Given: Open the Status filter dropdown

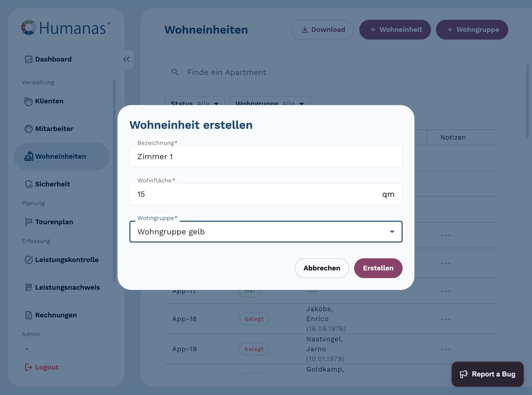Looking at the screenshot, I should 194,102.
